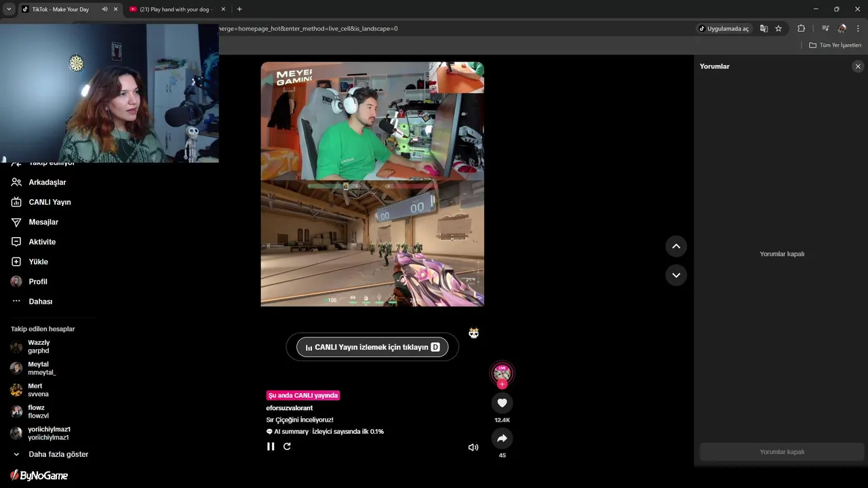
Task: Click the Şu anda CANLI yayında badge
Action: point(302,395)
